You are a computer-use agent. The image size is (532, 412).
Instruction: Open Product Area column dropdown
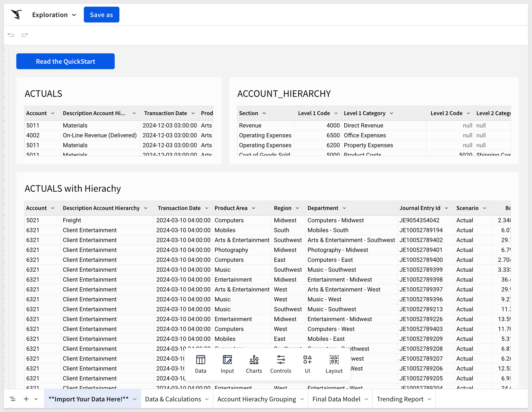(x=254, y=208)
